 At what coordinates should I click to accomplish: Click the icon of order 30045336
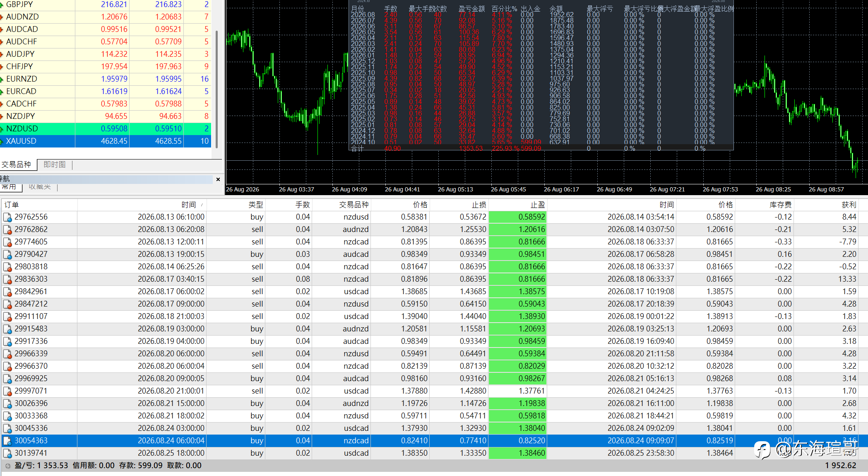(x=7, y=428)
